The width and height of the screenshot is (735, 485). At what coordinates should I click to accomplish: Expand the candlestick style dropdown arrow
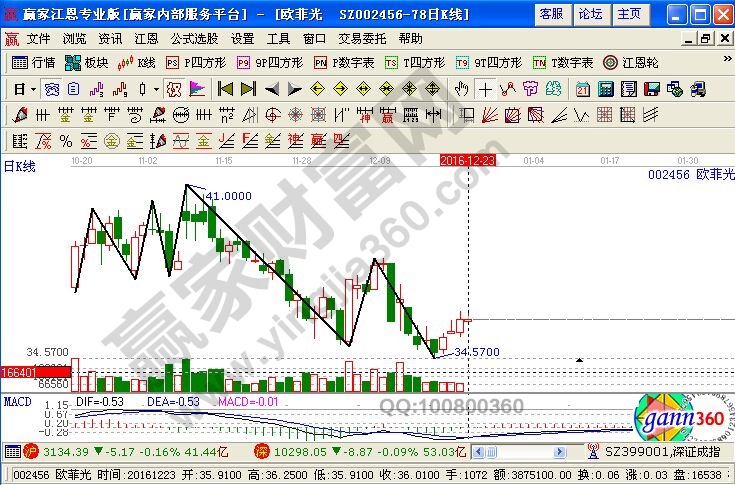(x=155, y=88)
